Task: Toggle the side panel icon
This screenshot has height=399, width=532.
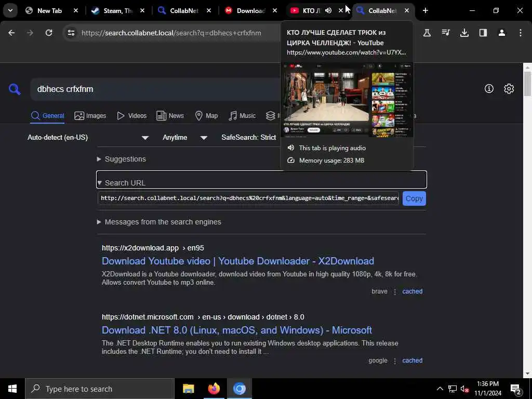Action: point(483,33)
